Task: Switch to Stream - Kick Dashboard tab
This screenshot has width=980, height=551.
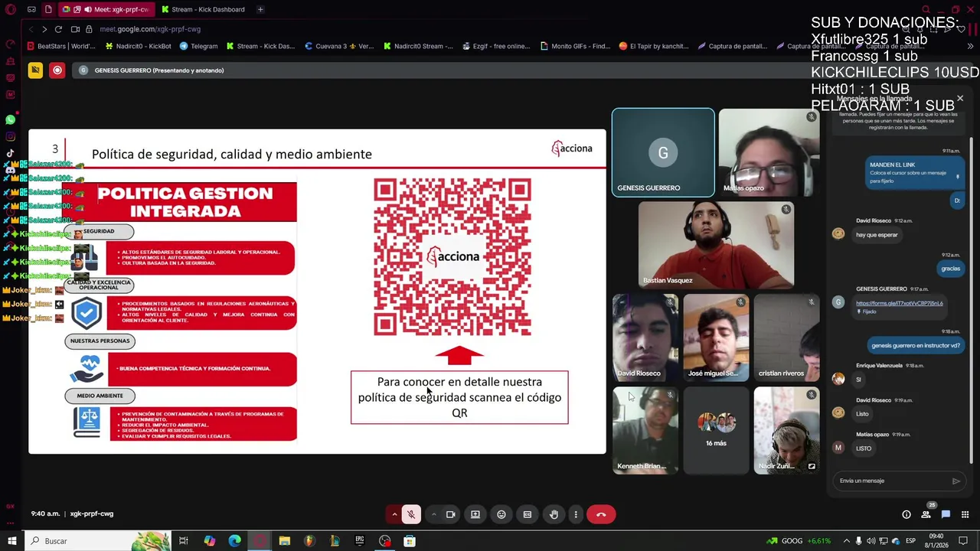Action: click(203, 9)
